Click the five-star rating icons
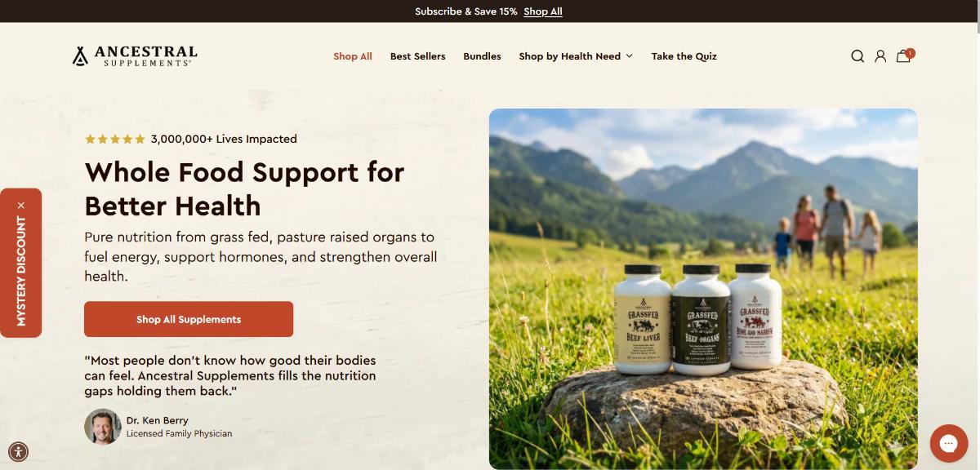The height and width of the screenshot is (470, 980). (x=115, y=140)
